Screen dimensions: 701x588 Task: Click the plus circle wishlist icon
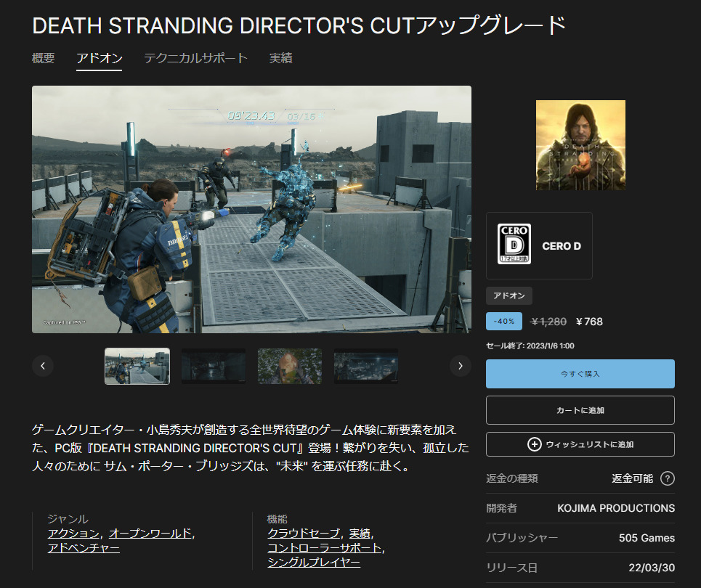[534, 444]
